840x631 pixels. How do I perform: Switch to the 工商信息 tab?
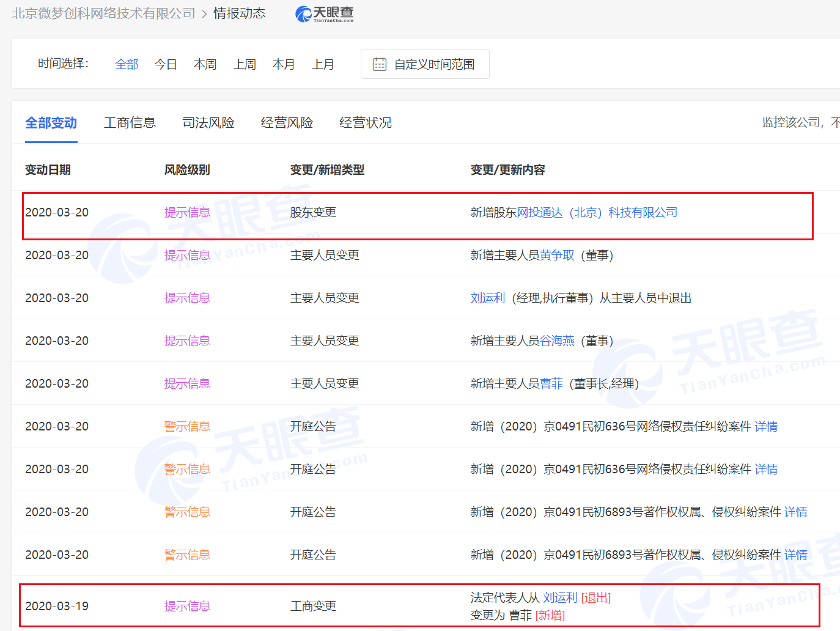[130, 123]
